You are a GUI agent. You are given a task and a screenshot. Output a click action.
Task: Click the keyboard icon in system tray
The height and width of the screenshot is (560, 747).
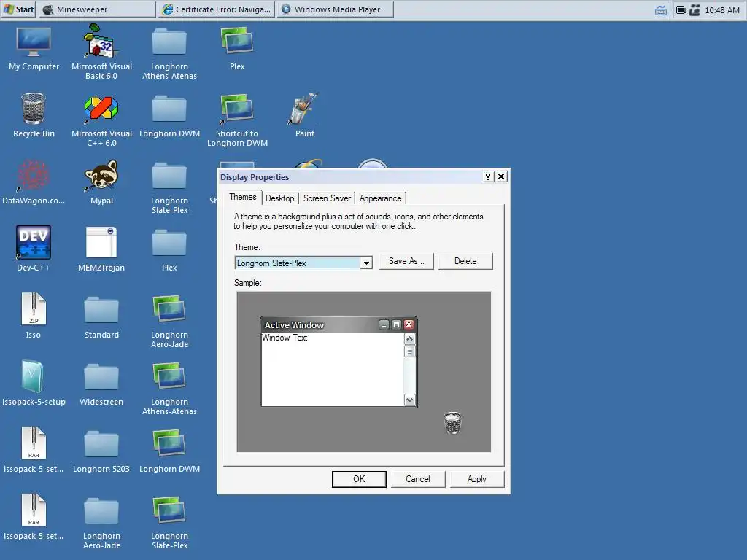click(661, 10)
